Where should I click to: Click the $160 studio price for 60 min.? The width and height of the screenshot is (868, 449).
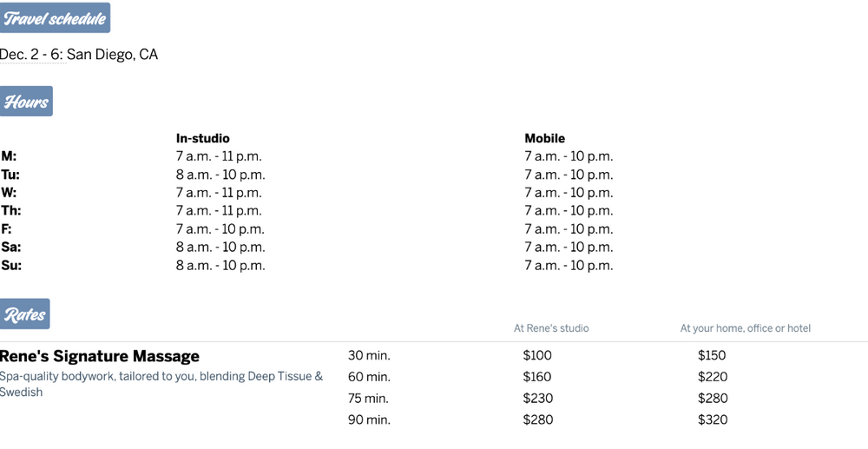537,377
